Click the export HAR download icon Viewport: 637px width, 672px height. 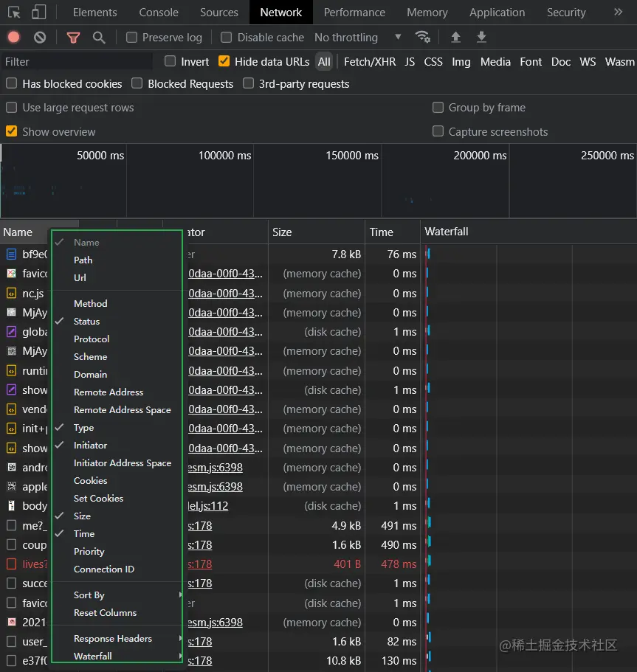[x=481, y=38]
